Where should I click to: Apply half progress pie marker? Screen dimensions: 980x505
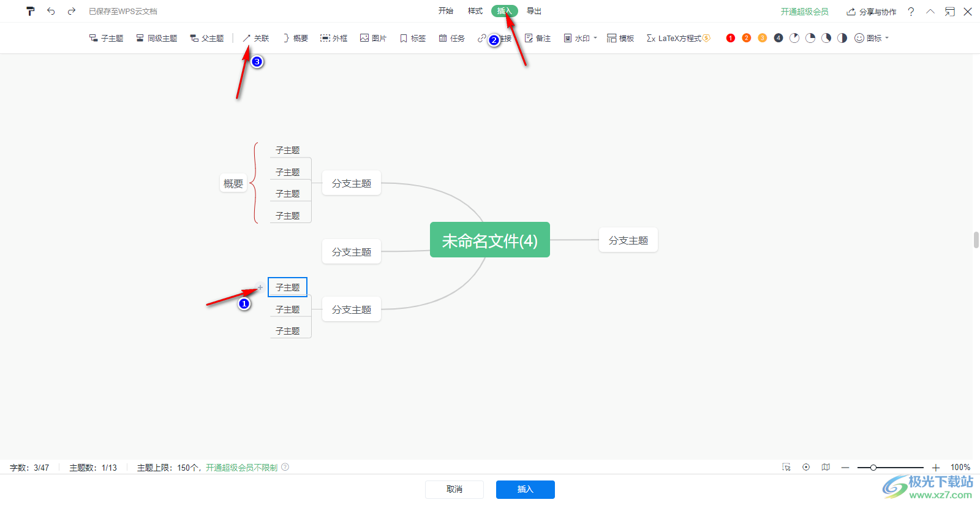[842, 38]
